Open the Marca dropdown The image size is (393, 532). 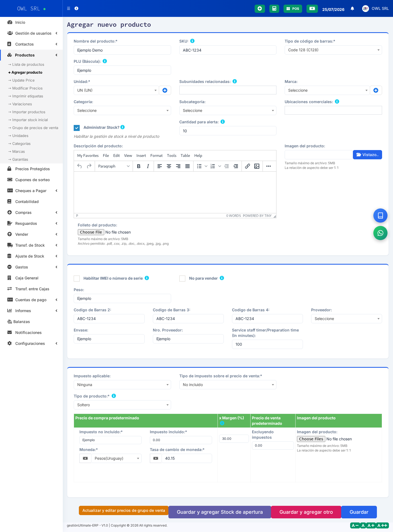(x=327, y=90)
